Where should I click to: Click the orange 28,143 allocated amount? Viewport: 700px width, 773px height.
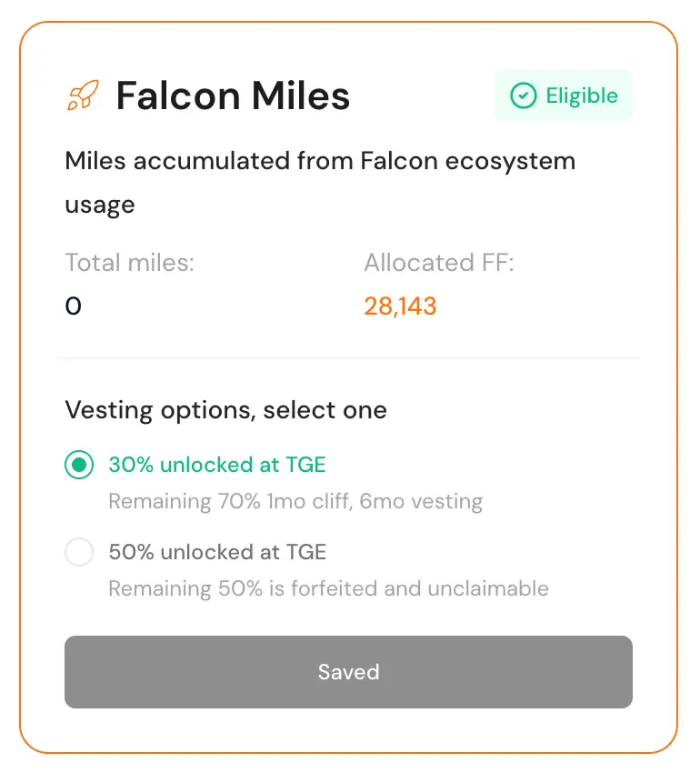pyautogui.click(x=400, y=306)
